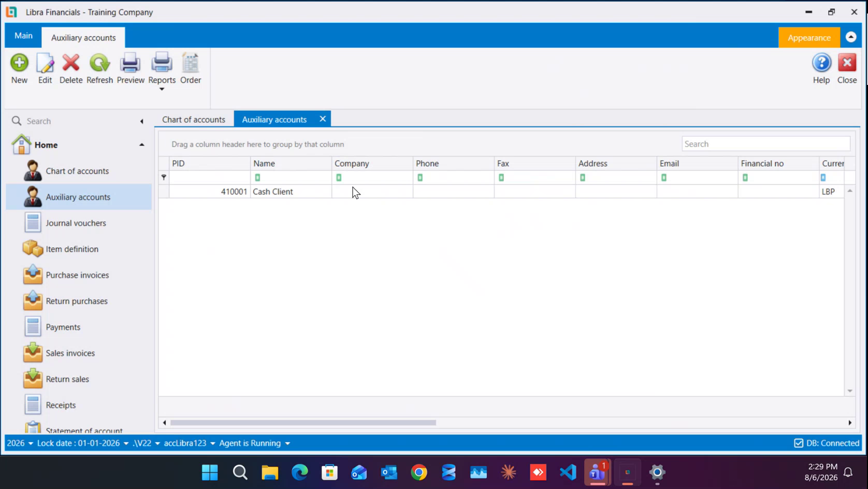Select the Auxiliary accounts ribbon tab

coord(83,37)
